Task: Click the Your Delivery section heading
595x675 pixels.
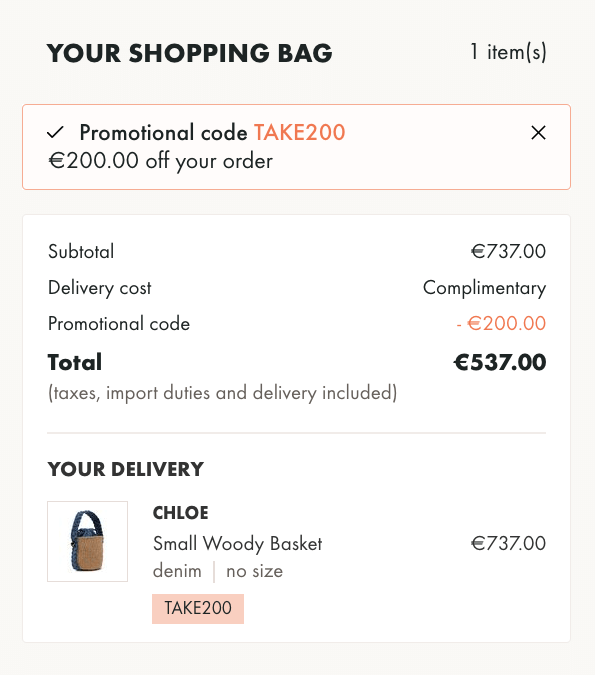Action: click(x=125, y=469)
